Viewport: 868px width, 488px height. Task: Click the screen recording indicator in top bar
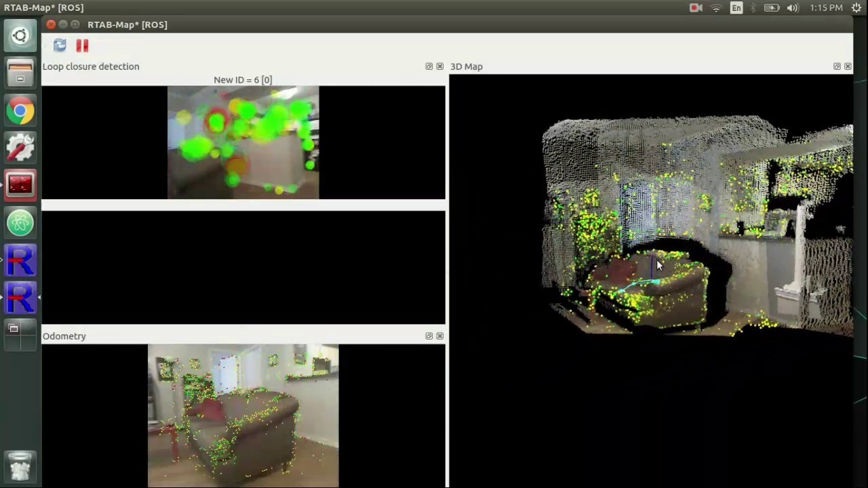696,8
